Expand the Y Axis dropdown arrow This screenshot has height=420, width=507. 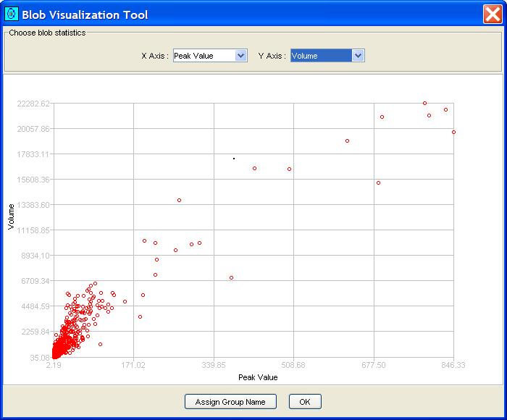click(x=357, y=56)
